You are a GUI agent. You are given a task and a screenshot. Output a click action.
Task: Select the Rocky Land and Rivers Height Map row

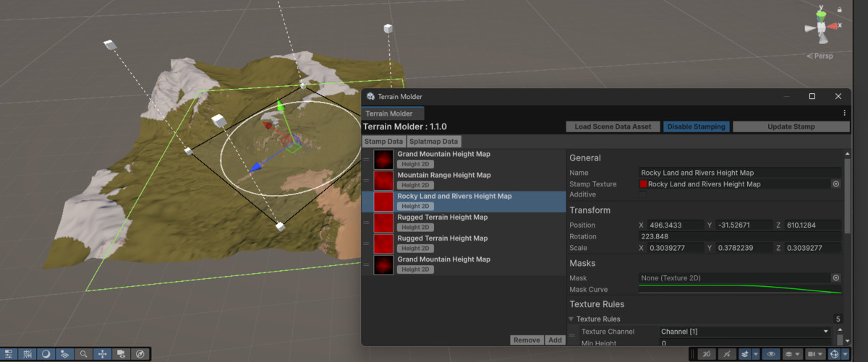(x=464, y=202)
